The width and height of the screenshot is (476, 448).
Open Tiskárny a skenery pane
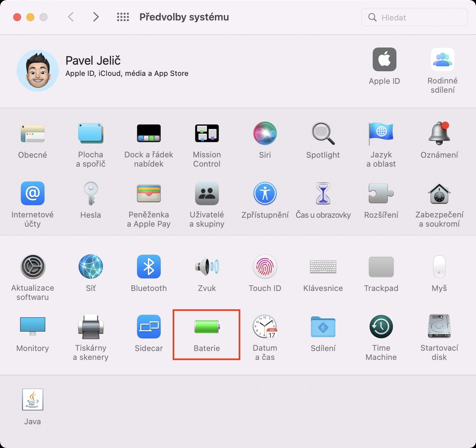[x=91, y=327]
